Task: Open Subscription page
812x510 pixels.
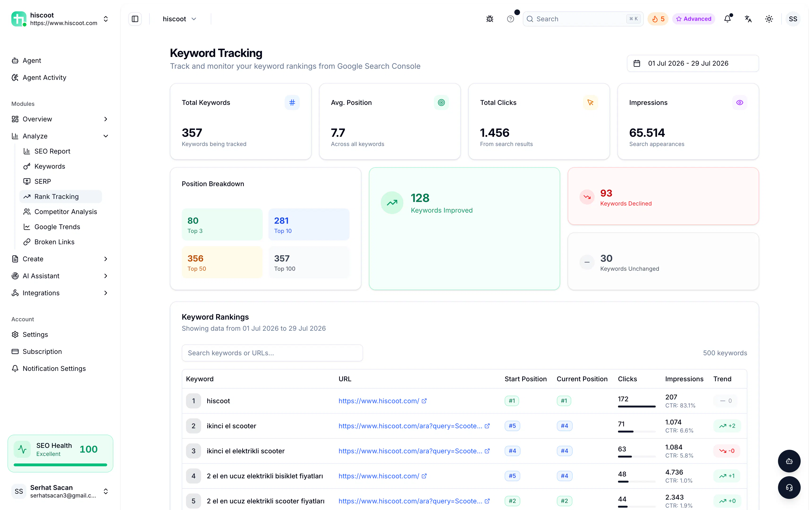Action: pos(60,351)
